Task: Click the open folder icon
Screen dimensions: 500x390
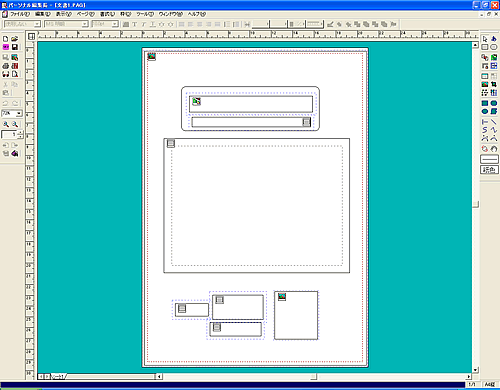Action: pyautogui.click(x=15, y=39)
